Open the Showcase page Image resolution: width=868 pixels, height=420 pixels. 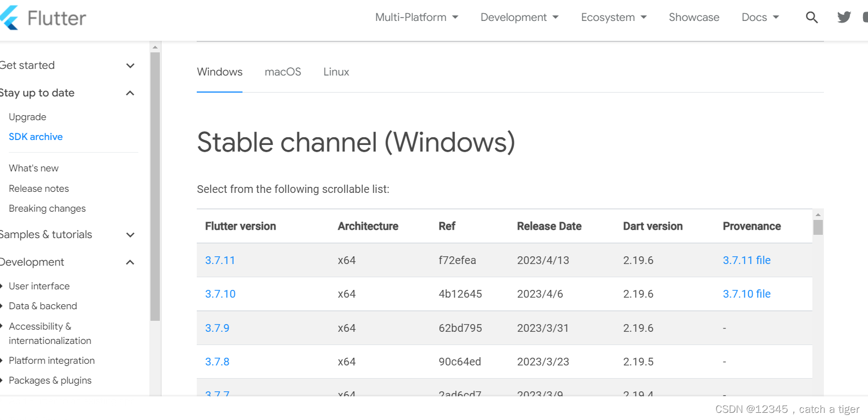coord(694,18)
